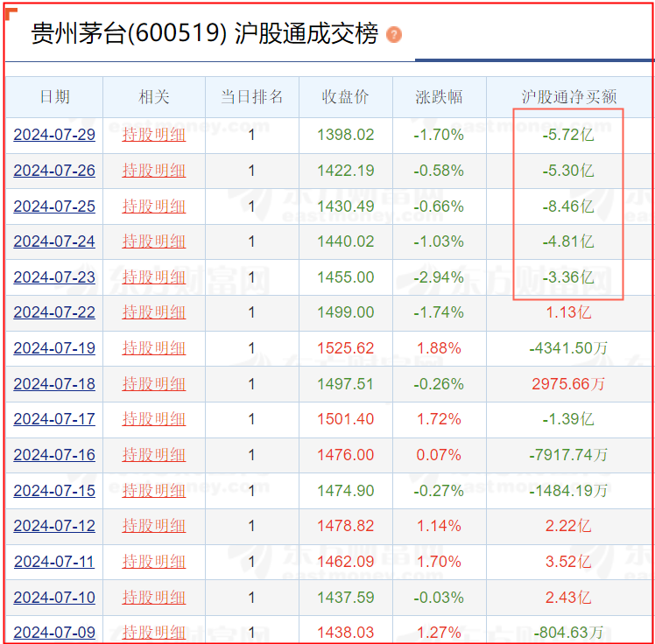
Task: Open the 2024-07-18 date link
Action: click(x=54, y=384)
